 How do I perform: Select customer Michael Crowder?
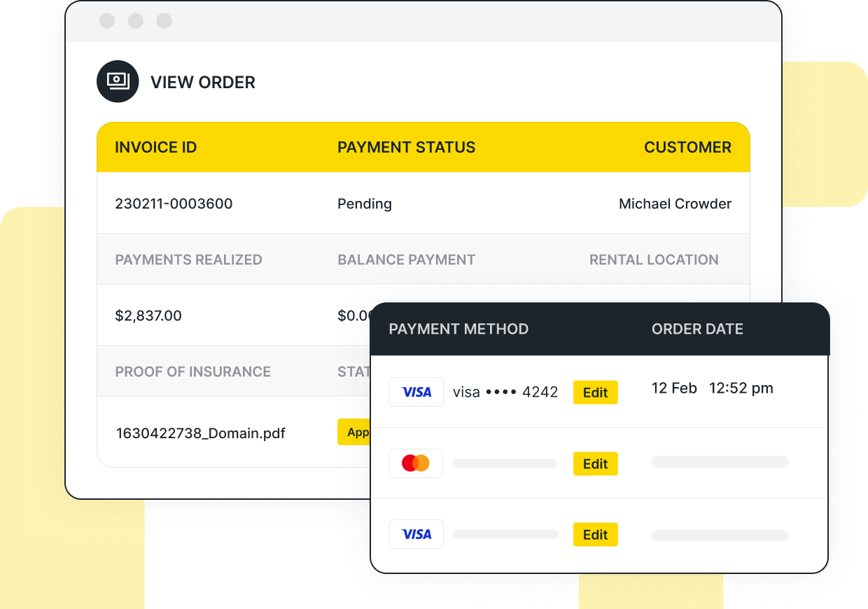point(675,204)
